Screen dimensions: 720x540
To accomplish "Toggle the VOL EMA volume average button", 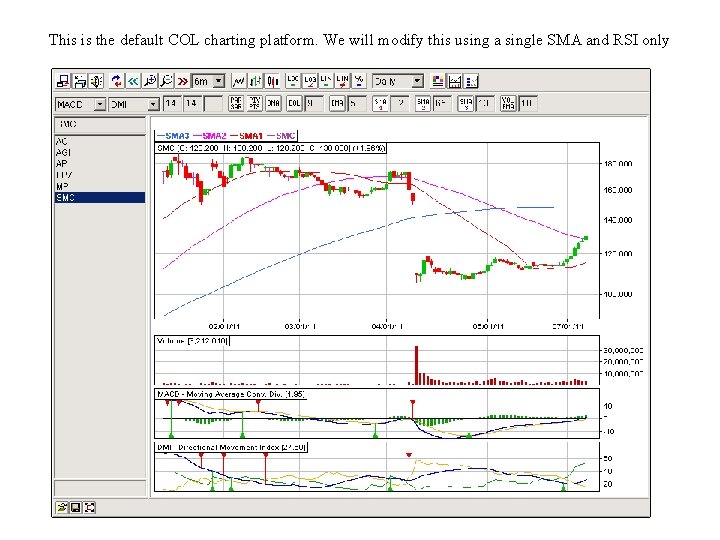I will [508, 103].
